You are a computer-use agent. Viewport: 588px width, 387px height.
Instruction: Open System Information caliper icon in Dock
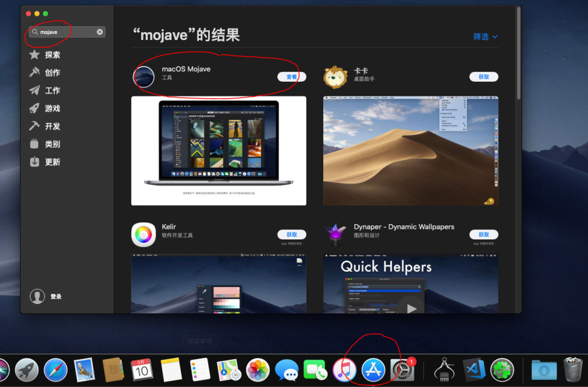click(444, 370)
